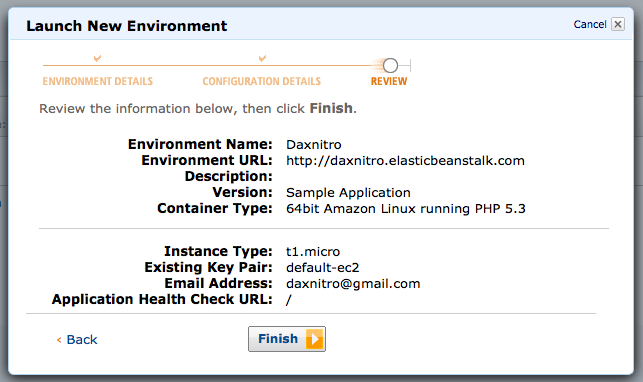Click the health check URL slash value

[289, 300]
